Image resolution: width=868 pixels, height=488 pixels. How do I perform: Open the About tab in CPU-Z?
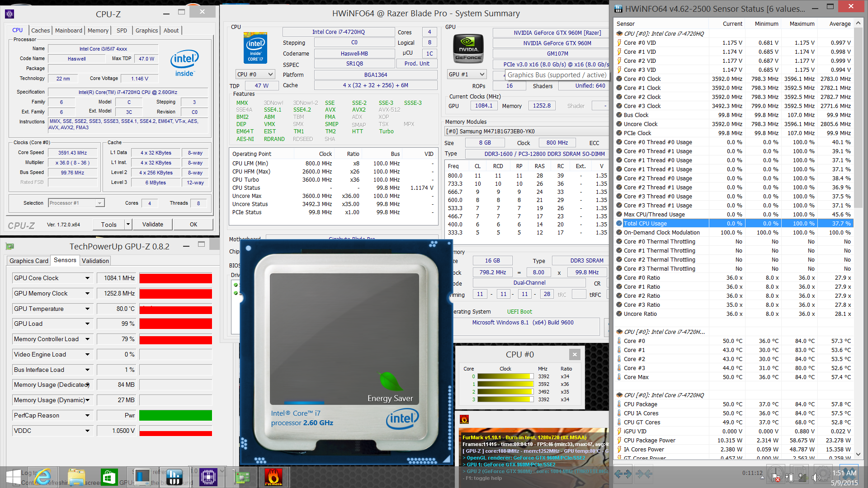click(171, 30)
